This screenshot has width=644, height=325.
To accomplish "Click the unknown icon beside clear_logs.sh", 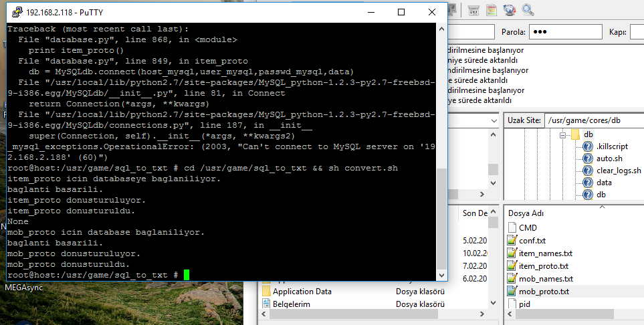I will click(588, 171).
